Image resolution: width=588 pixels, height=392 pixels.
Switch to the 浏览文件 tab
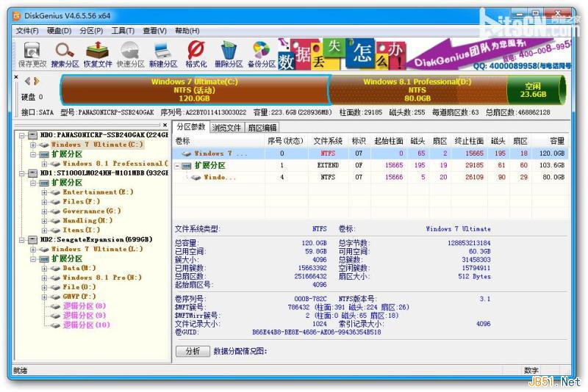coord(226,128)
